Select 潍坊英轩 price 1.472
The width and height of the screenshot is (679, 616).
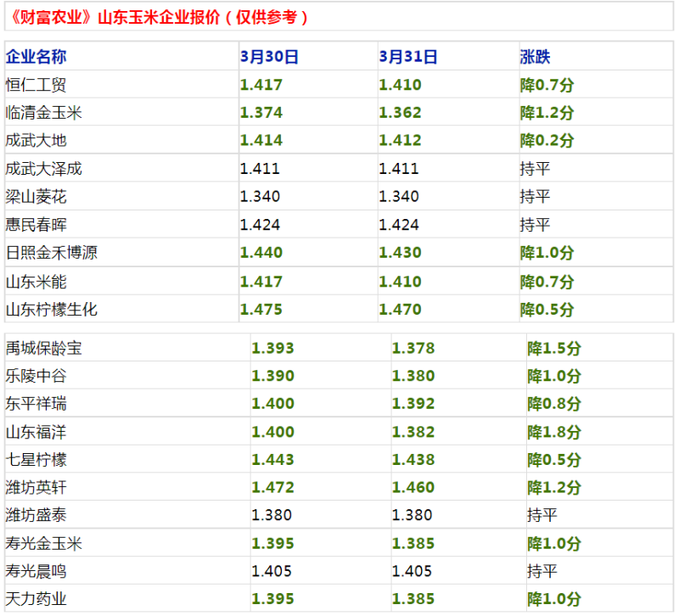coord(272,487)
